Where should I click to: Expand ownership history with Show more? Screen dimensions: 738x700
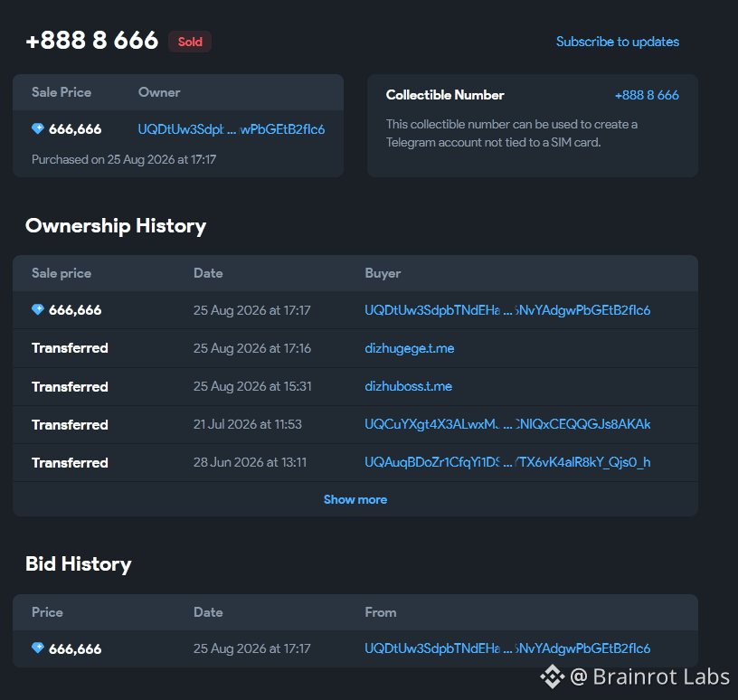coord(355,499)
